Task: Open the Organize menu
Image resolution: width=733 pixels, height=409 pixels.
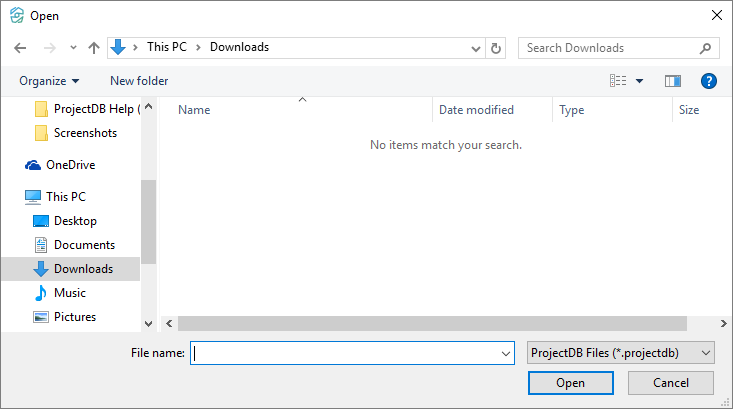Action: click(49, 81)
